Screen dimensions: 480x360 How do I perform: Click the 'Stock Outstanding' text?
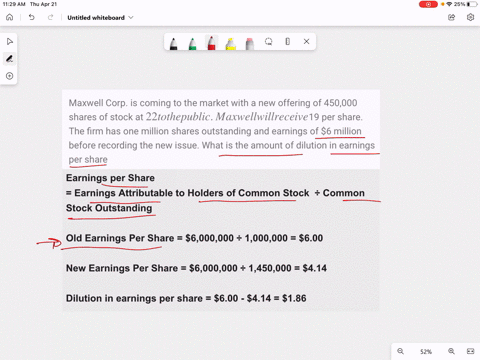tap(109, 208)
